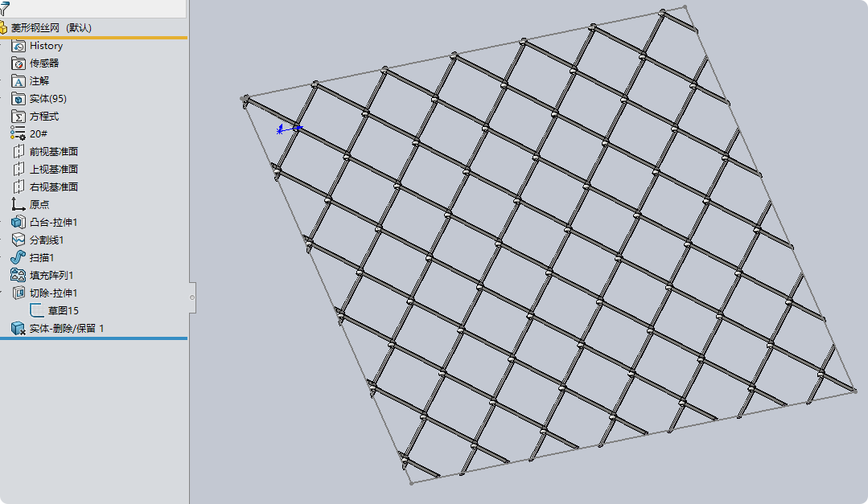Select the 传感器 label in tree
868x504 pixels.
pos(44,64)
